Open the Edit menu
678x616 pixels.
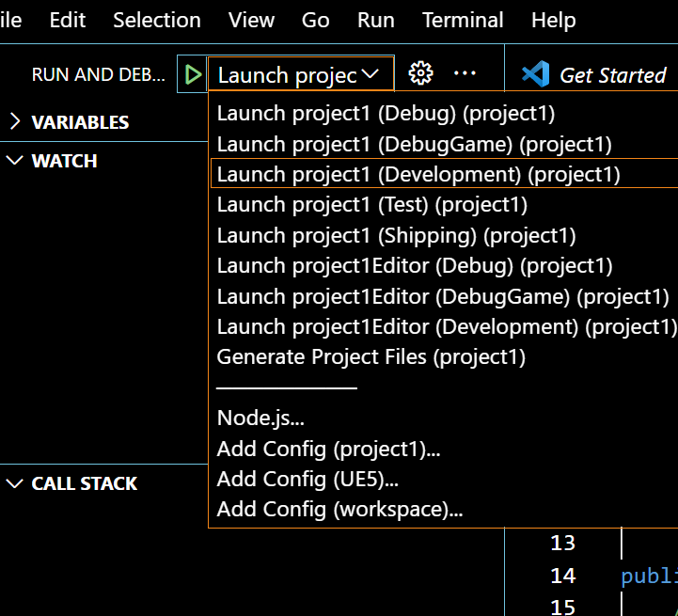(x=68, y=20)
